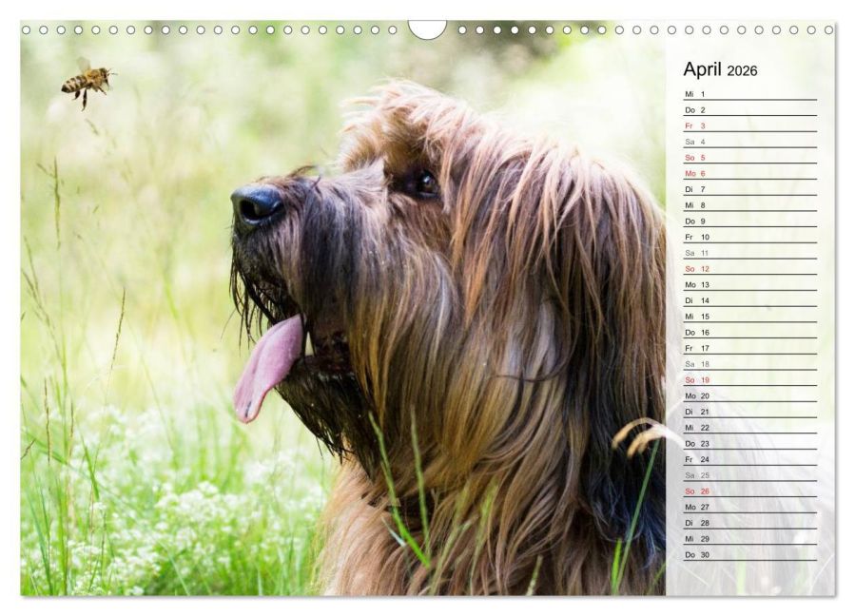Click the dog's visible eye
Screen dimensions: 855x616
click(x=422, y=183)
